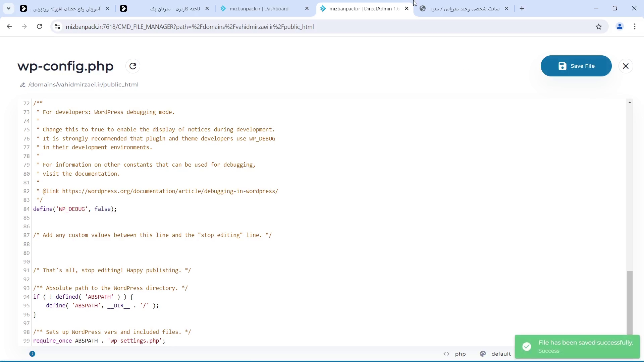Click the 'stop editing! Happy publishing' comment
This screenshot has height=362, width=644.
coord(112,270)
